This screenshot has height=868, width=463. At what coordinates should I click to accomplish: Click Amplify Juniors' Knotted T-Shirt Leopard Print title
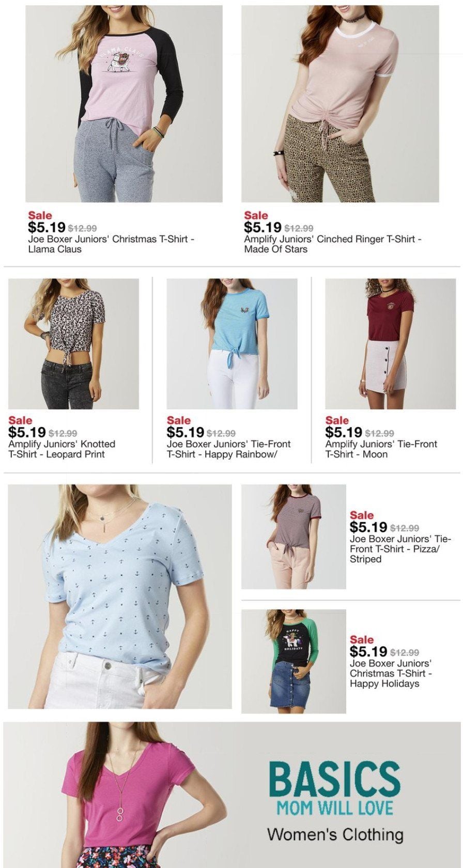tap(61, 449)
